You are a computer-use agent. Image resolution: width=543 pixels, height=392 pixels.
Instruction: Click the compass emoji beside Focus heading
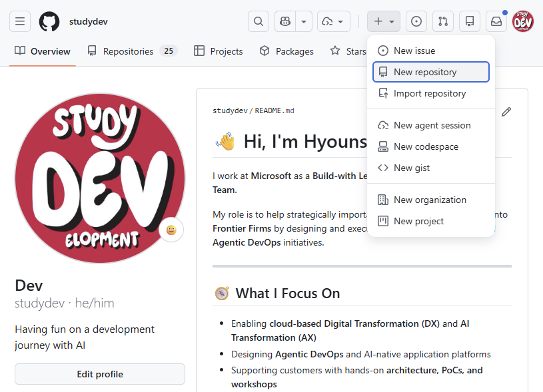(222, 294)
